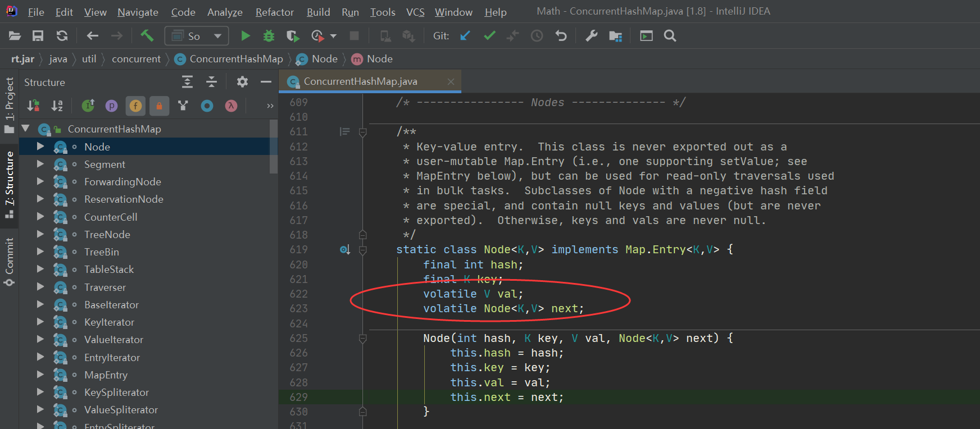Open the 1: Project tool window
Screen dimensions: 980x429
[9, 106]
